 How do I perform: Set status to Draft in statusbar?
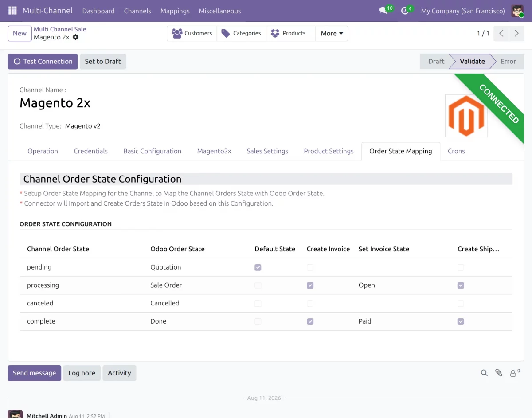[436, 62]
